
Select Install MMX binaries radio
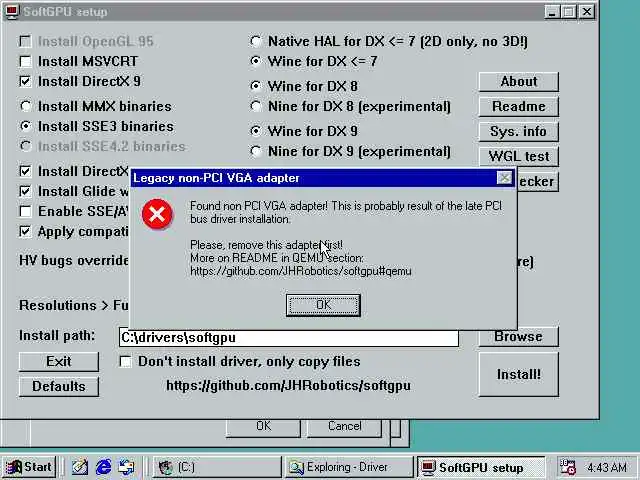pos(26,107)
